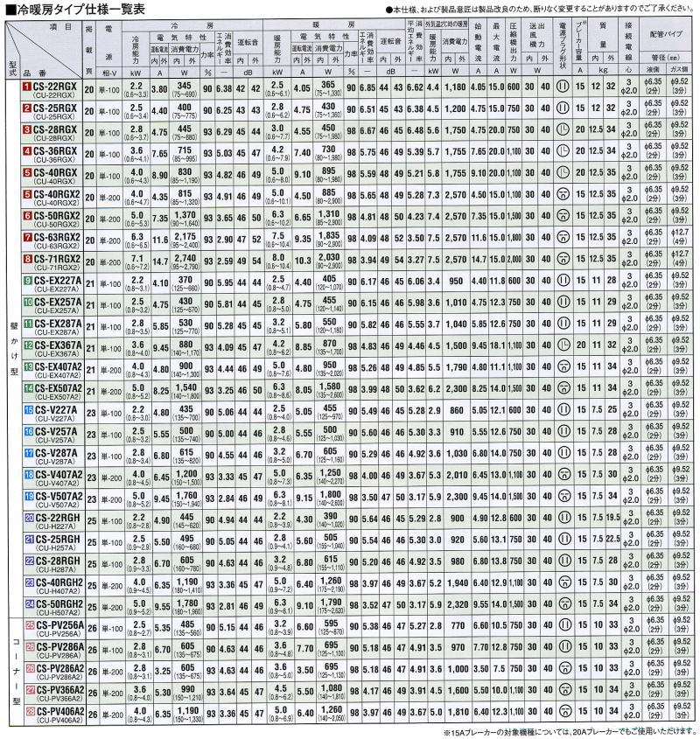The height and width of the screenshot is (739, 700).
Task: Click the model name CS-22RGX
Action: 55,87
